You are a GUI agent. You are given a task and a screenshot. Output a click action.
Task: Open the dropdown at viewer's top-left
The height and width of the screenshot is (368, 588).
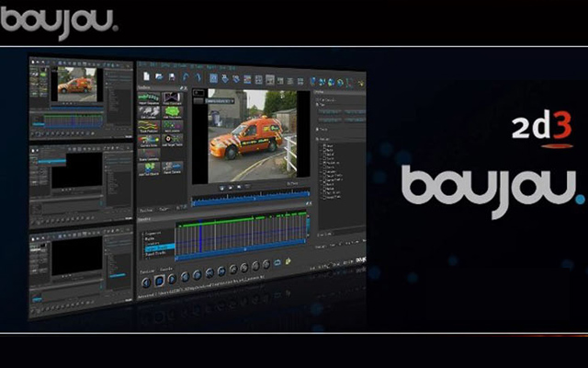coord(220,101)
